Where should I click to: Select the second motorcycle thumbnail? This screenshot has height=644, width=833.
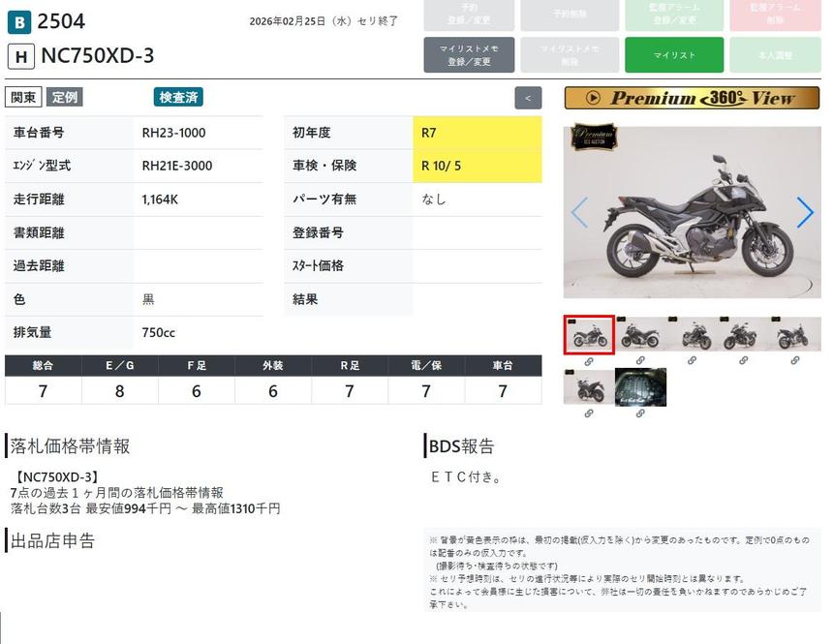coord(640,334)
